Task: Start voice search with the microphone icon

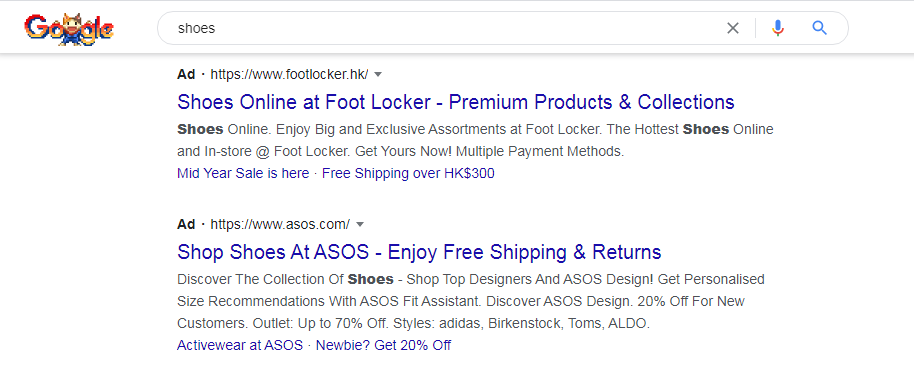Action: [778, 28]
